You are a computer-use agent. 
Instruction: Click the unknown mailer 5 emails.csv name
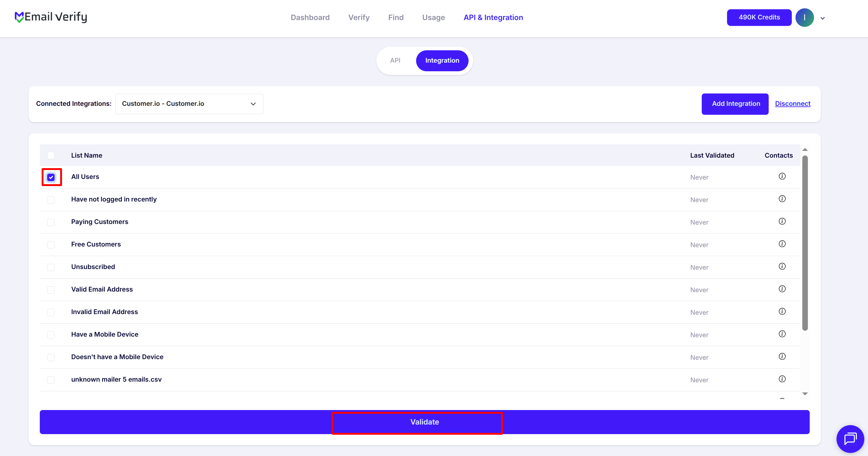(117, 379)
